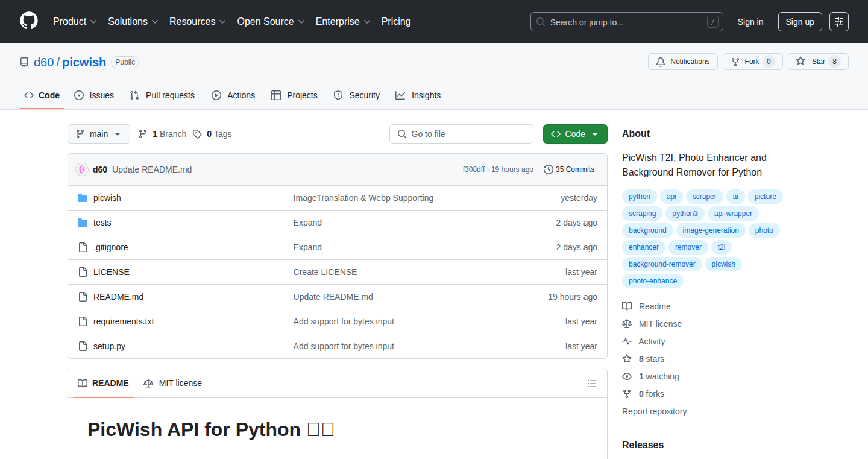This screenshot has width=868, height=459.
Task: Go to the Insights tab
Action: (418, 95)
